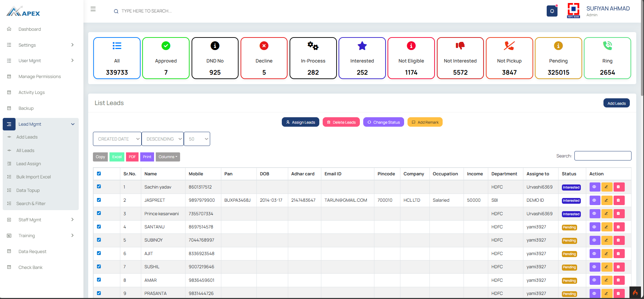Open Bulk Import Excel in sidebar
Image resolution: width=644 pixels, height=299 pixels.
click(x=33, y=177)
